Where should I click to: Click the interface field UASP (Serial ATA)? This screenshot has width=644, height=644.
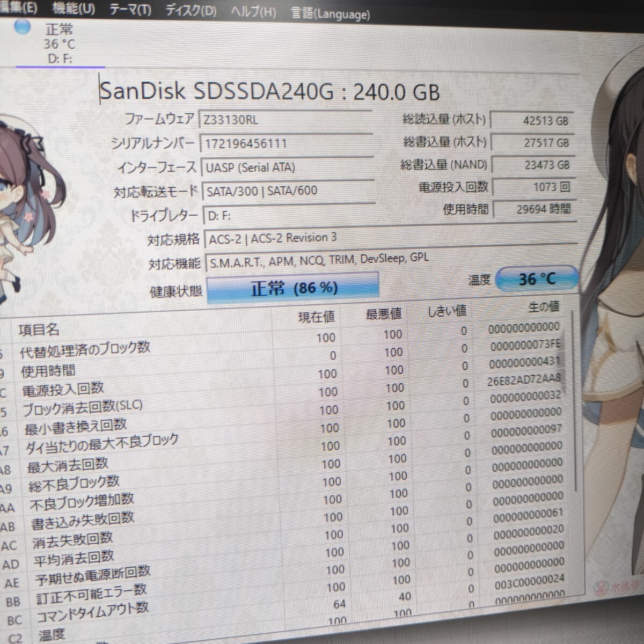288,167
